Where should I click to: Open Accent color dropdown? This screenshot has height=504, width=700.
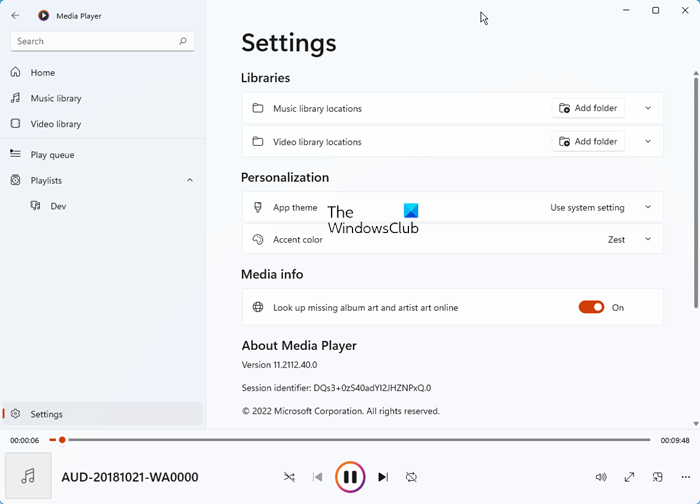(x=630, y=240)
